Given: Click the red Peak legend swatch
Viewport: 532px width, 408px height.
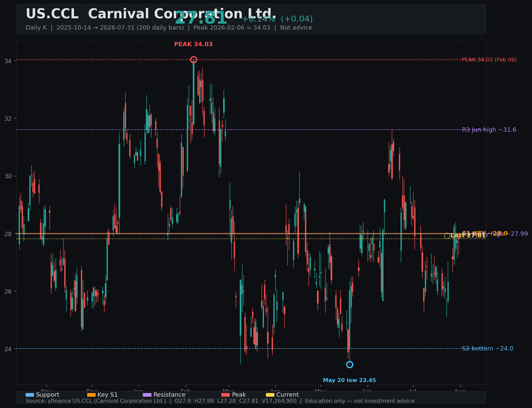Looking at the screenshot, I should pyautogui.click(x=226, y=395).
